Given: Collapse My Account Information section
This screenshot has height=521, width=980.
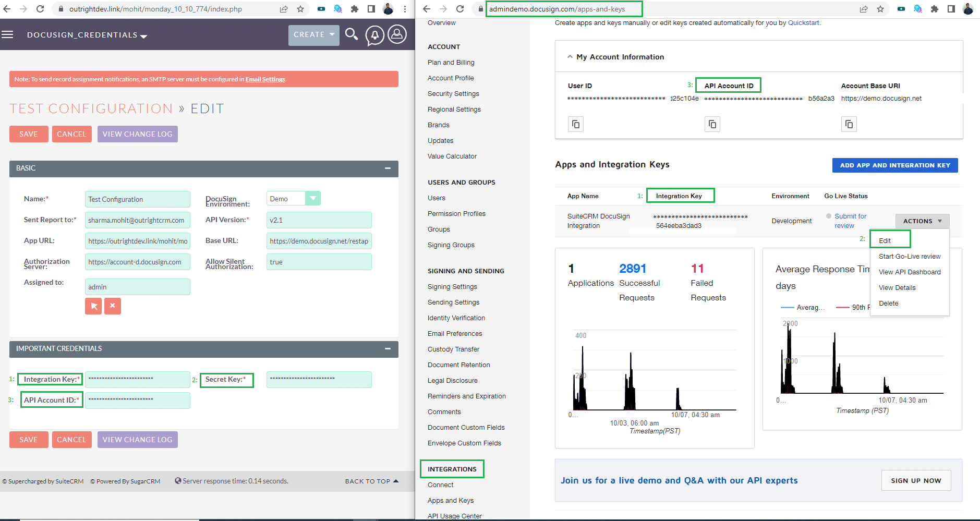Looking at the screenshot, I should pos(570,57).
